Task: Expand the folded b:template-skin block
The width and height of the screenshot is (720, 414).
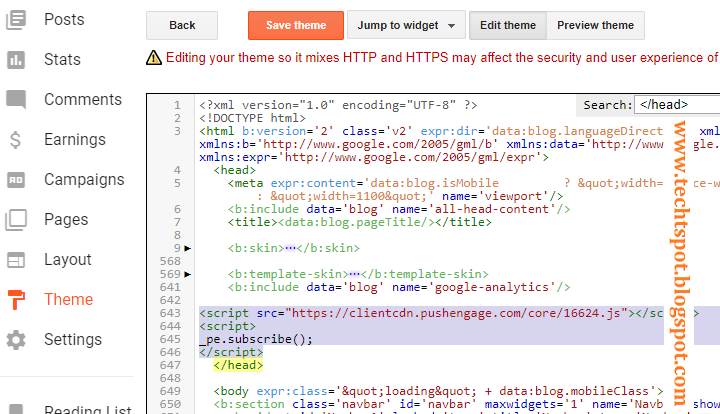Action: click(x=187, y=274)
